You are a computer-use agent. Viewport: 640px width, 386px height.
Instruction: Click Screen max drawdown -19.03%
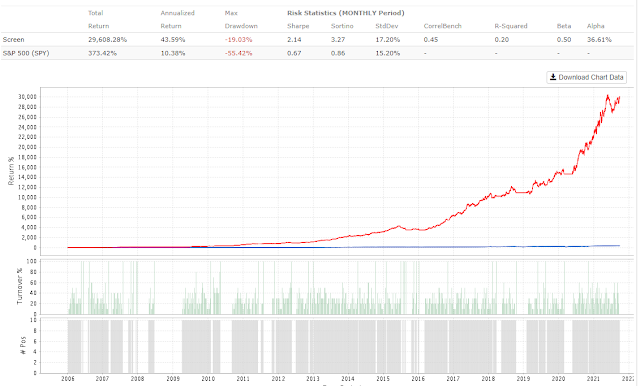click(238, 40)
